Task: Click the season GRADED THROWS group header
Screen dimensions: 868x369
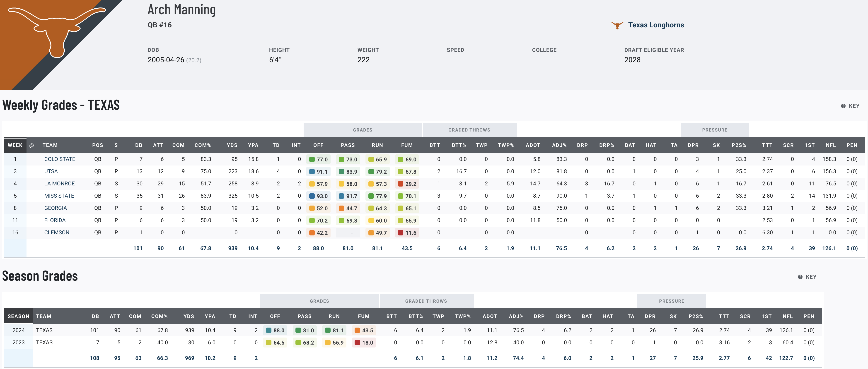Action: pyautogui.click(x=426, y=301)
